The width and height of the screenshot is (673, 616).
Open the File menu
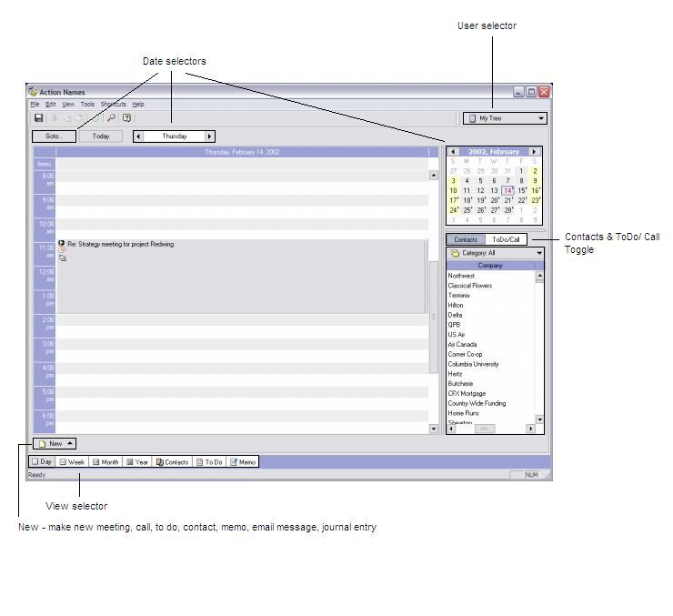35,105
